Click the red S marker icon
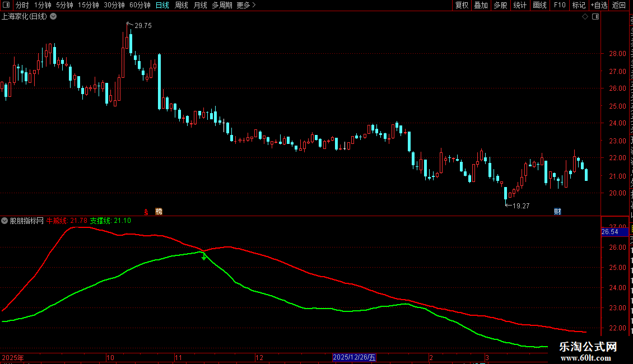Screen dimensions: 633x364 [x=146, y=212]
